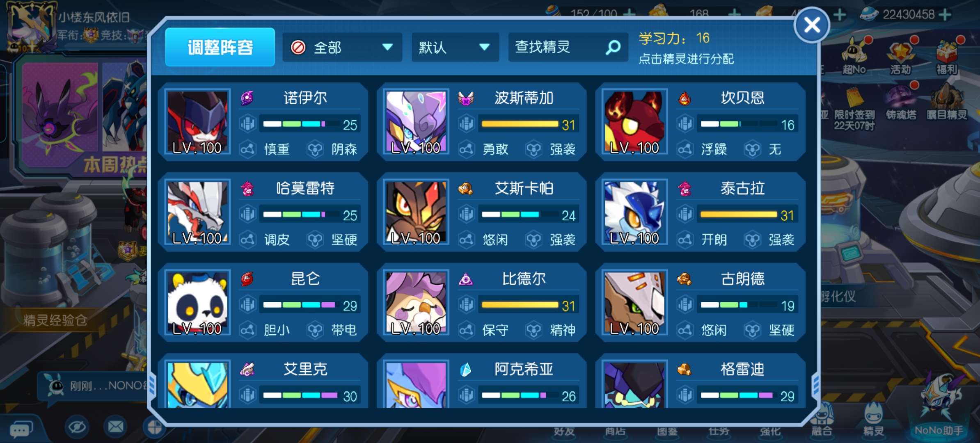Expand the 默认 sort dropdown

click(x=455, y=47)
